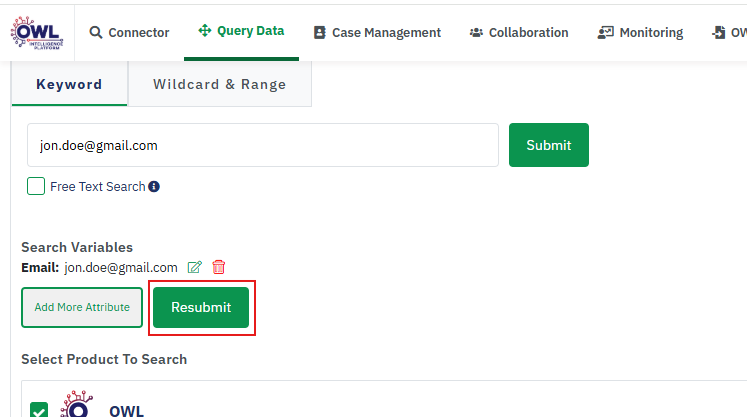This screenshot has width=747, height=417.
Task: Switch to the Keyword tab
Action: pos(69,85)
